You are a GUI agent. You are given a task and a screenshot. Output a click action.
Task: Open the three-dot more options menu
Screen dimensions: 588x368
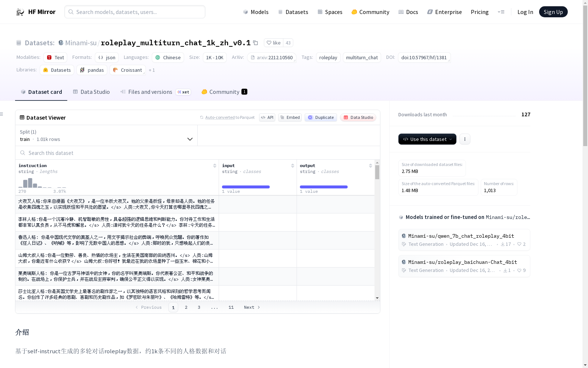point(465,139)
